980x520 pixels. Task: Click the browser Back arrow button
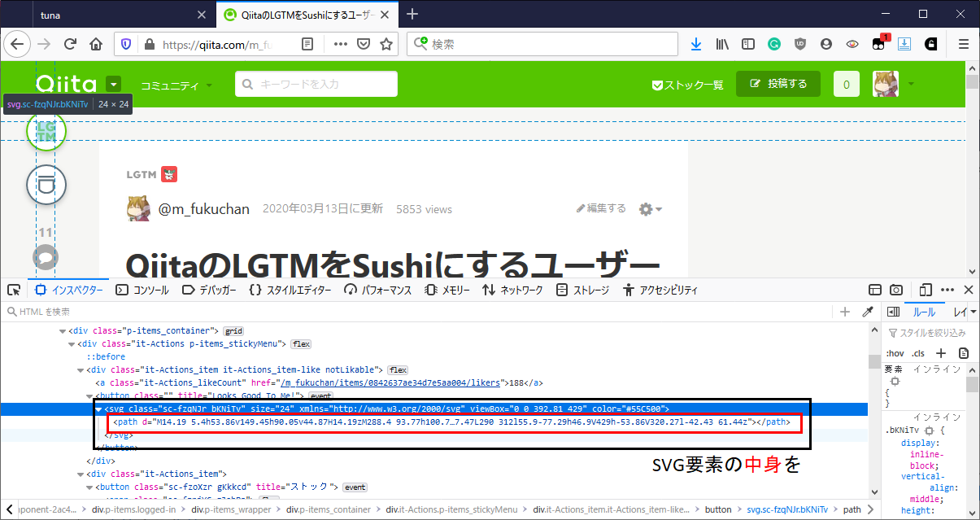coord(16,44)
